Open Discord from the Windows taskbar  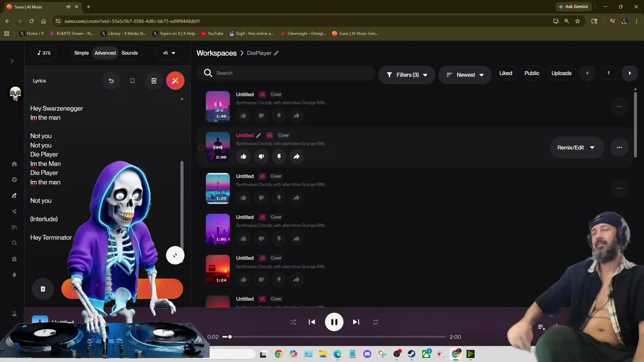[x=367, y=354]
